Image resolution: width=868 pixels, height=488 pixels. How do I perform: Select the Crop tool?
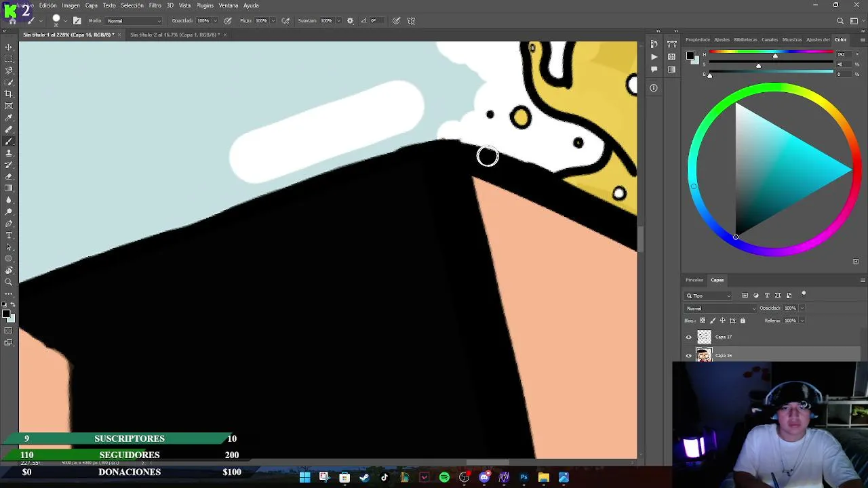pyautogui.click(x=9, y=94)
